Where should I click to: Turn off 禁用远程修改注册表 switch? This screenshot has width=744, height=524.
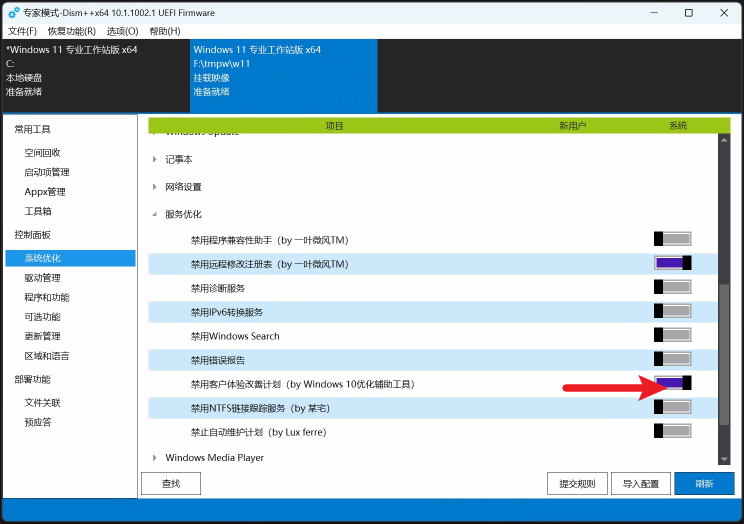click(x=672, y=263)
